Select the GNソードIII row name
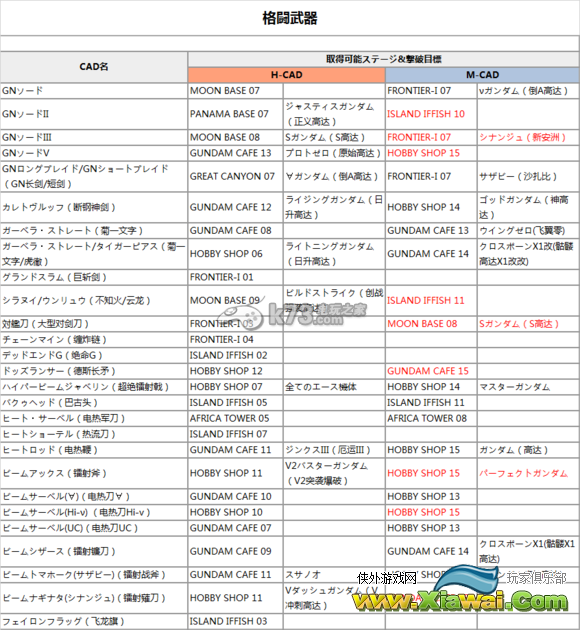Image resolution: width=580 pixels, height=630 pixels. [94, 137]
